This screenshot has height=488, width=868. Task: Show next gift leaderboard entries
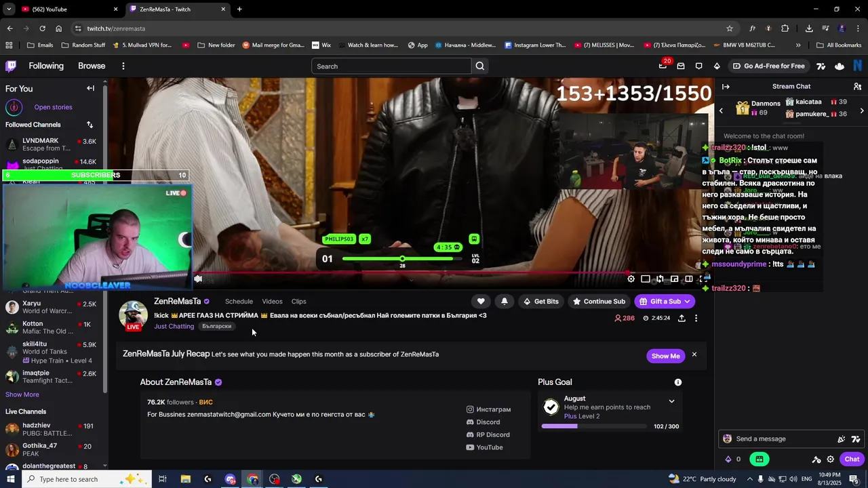tap(862, 110)
